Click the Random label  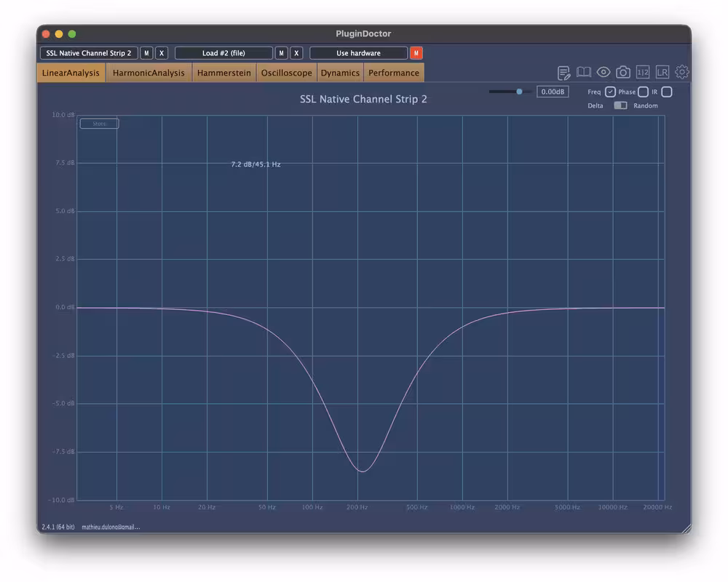(x=645, y=105)
